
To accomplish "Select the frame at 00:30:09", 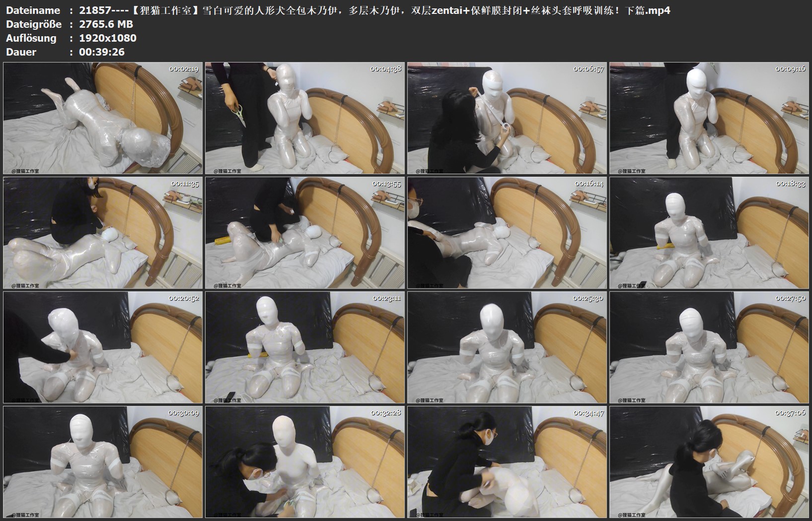I will point(103,462).
